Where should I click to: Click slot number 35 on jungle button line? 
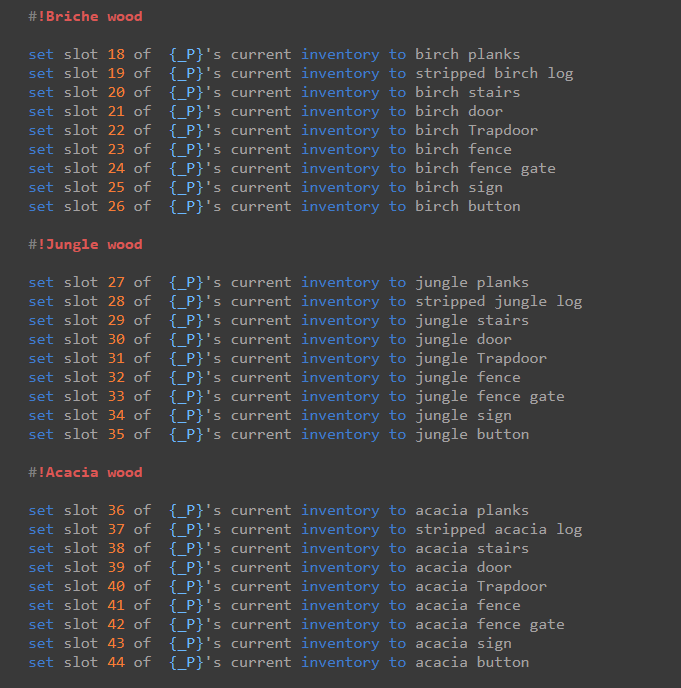[x=116, y=434]
